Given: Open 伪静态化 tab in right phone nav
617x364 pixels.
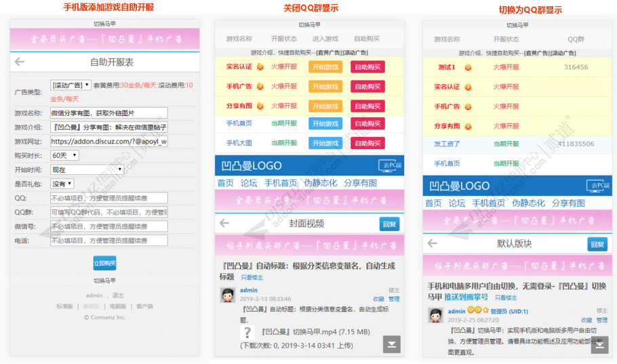Looking at the screenshot, I should (528, 203).
